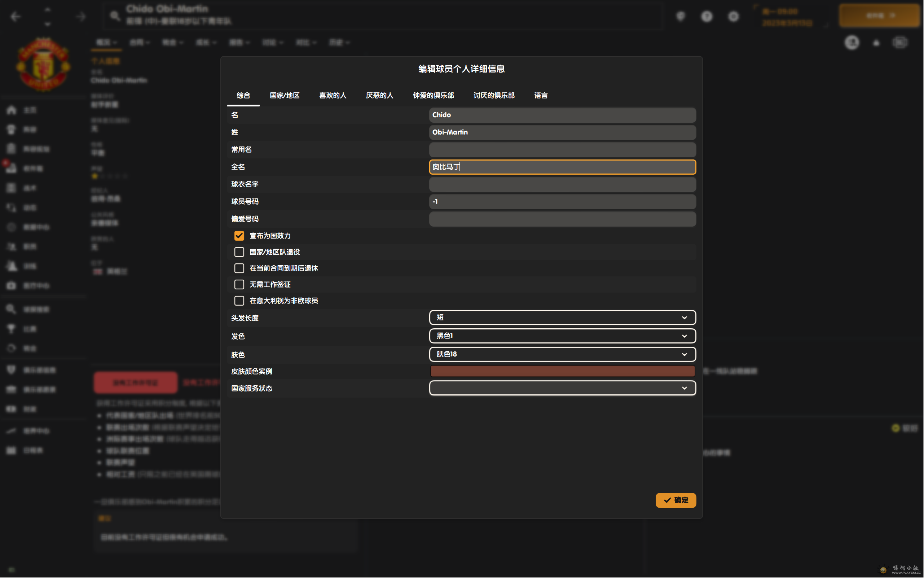Image resolution: width=924 pixels, height=578 pixels.
Task: Click the brown 皮肤颜色实例 swatch
Action: tap(562, 371)
